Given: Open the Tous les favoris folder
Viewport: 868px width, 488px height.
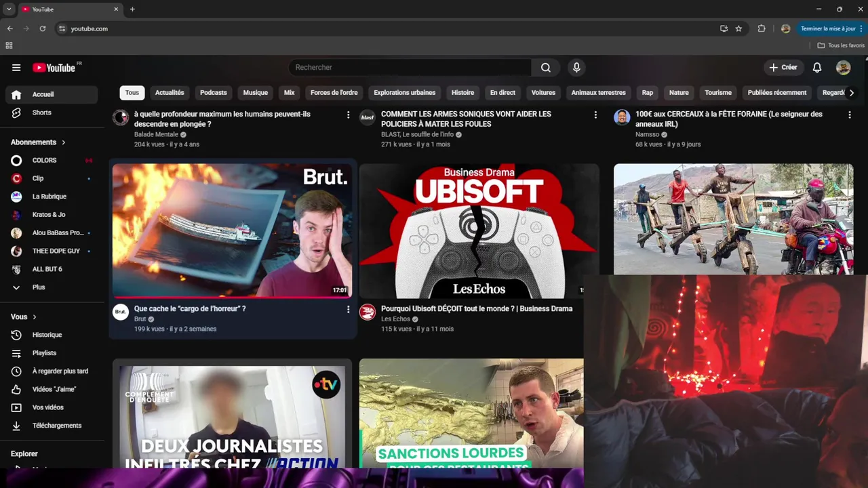Looking at the screenshot, I should [841, 45].
